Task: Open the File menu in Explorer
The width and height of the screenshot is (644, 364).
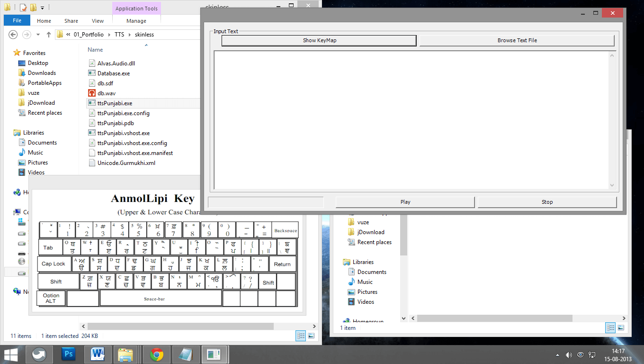Action: (x=17, y=21)
